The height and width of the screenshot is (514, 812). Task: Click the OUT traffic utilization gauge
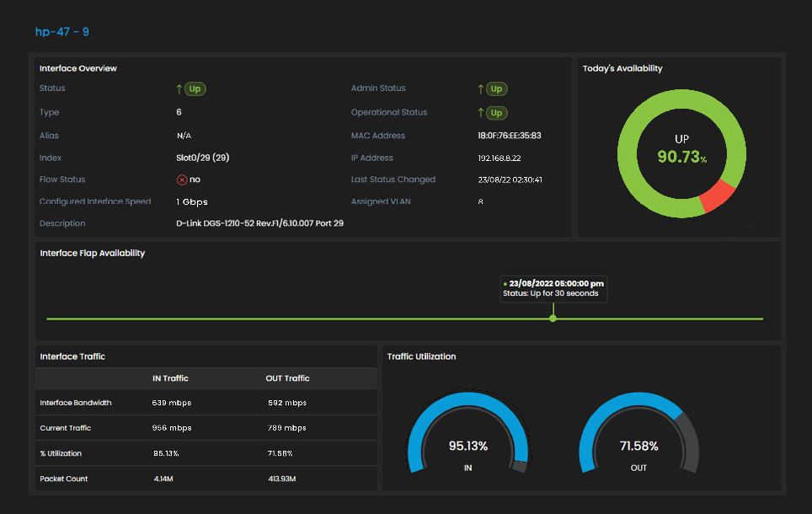tap(638, 432)
